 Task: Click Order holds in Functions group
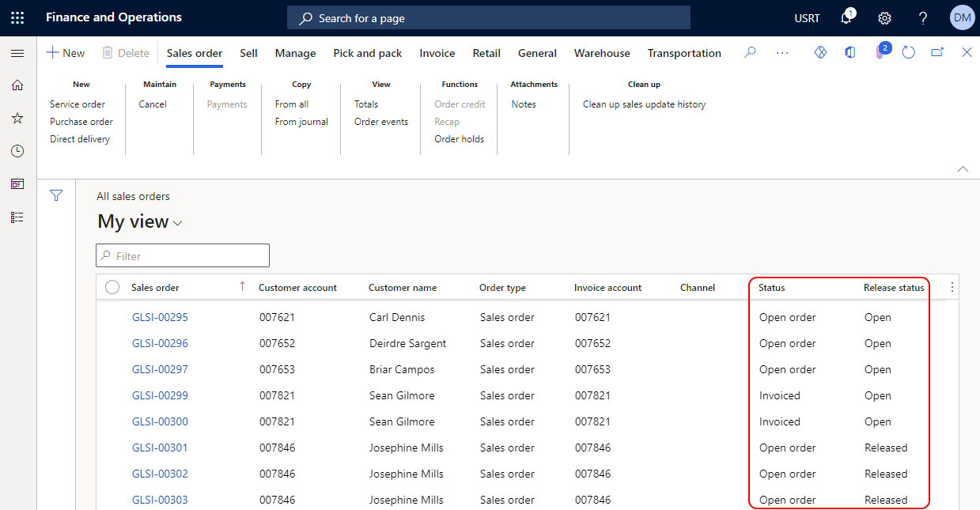(x=460, y=139)
